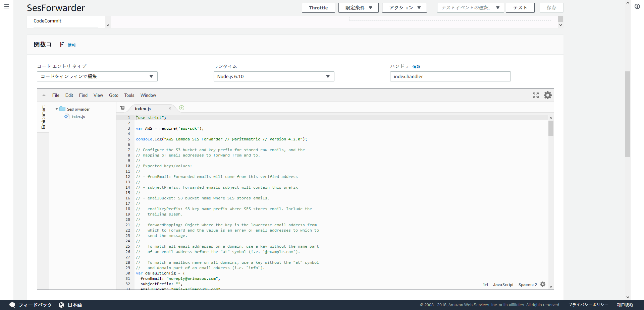Click the 日本語 language selector
The image size is (644, 310).
tap(75, 305)
